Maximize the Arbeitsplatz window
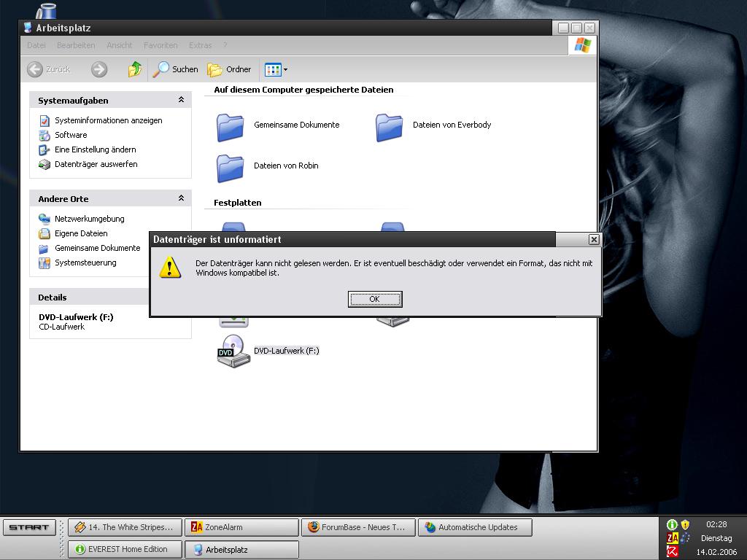The image size is (747, 560). [576, 28]
